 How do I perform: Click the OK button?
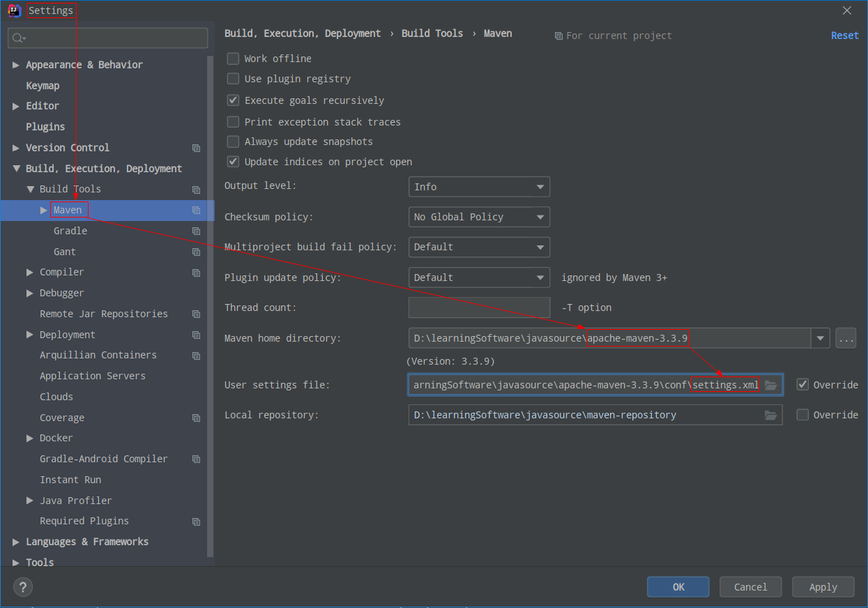(678, 587)
